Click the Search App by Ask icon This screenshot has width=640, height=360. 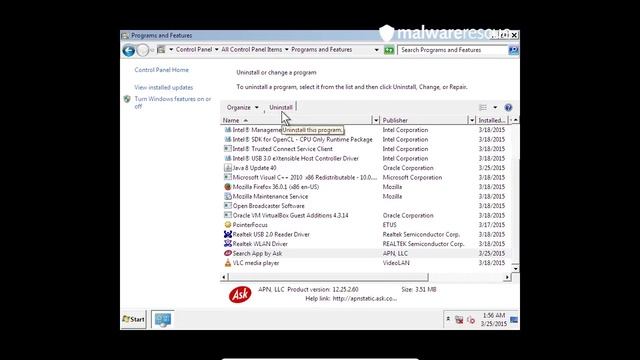228,253
